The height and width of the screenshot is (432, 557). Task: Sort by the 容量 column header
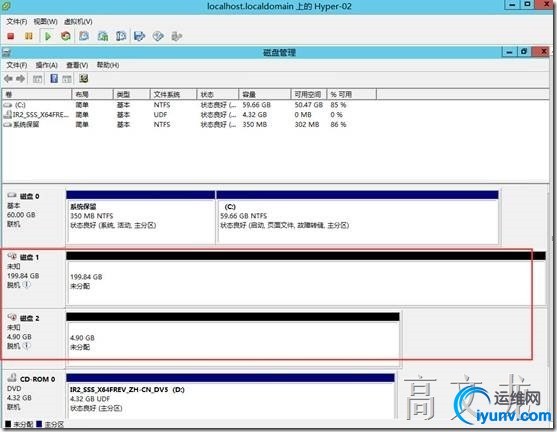265,94
